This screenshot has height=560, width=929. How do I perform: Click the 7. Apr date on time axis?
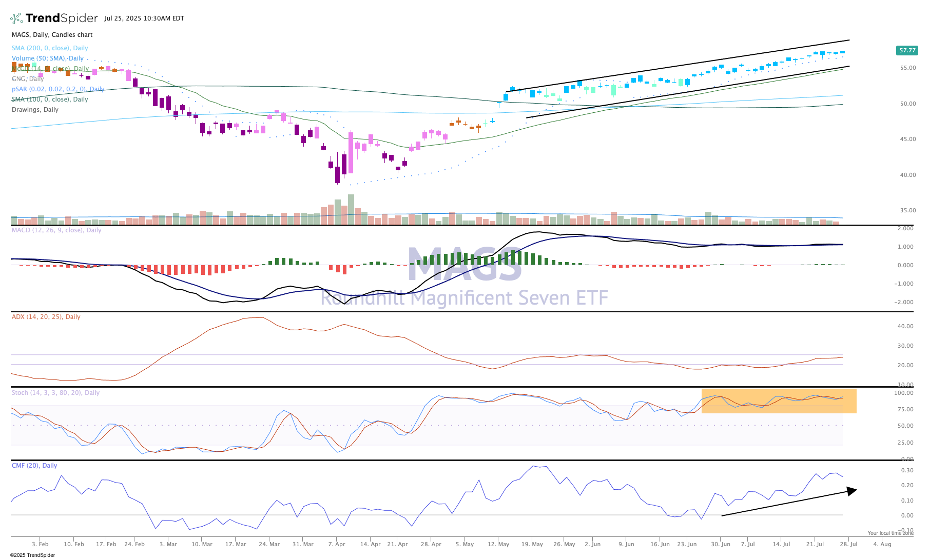[337, 544]
